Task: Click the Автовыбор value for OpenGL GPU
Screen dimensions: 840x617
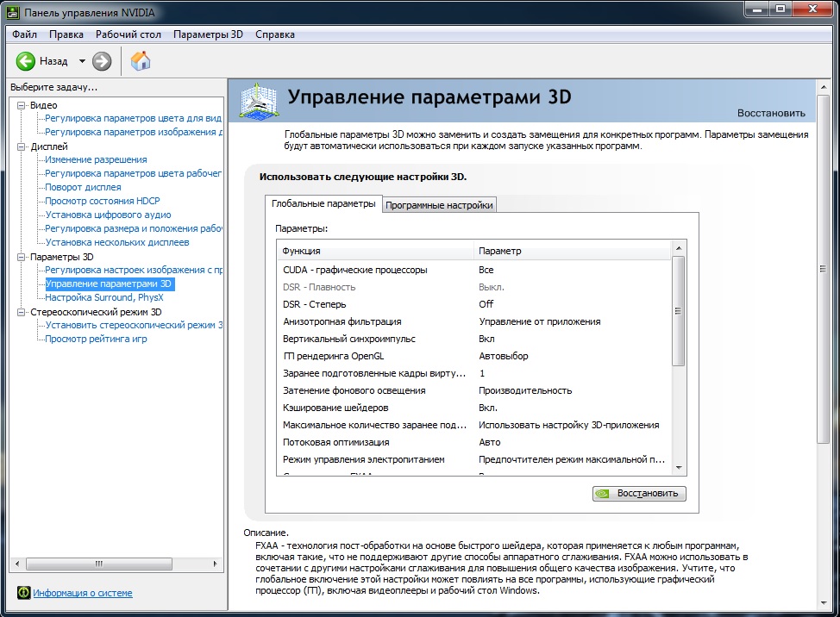Action: [503, 356]
